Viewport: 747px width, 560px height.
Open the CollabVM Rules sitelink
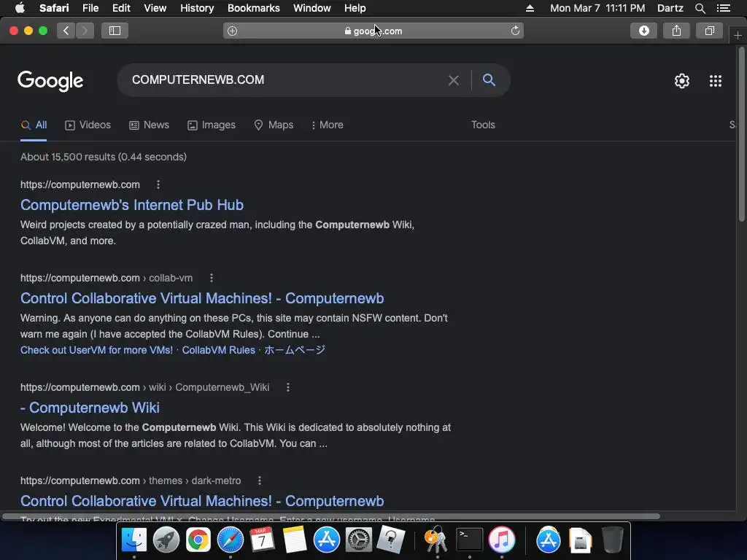[x=219, y=350]
